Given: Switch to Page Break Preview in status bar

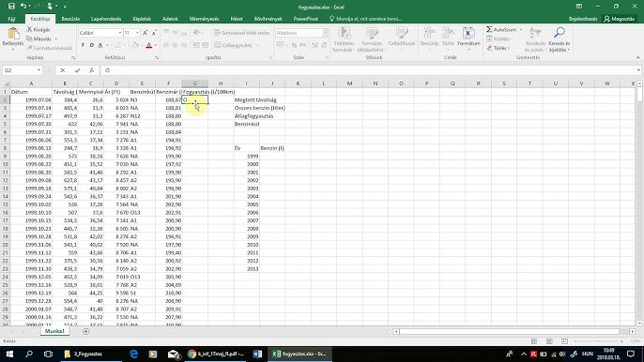Looking at the screenshot, I should (564, 341).
